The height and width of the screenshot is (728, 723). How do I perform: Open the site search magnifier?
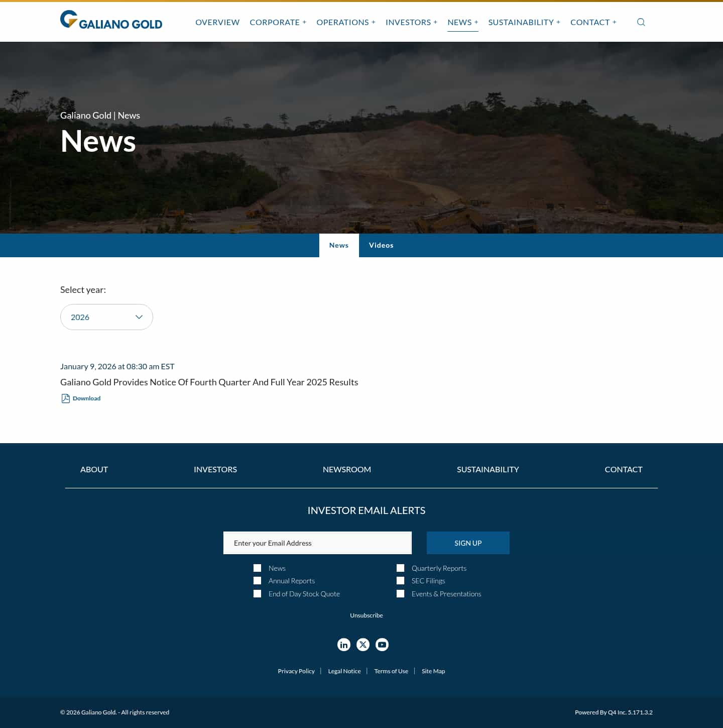641,22
